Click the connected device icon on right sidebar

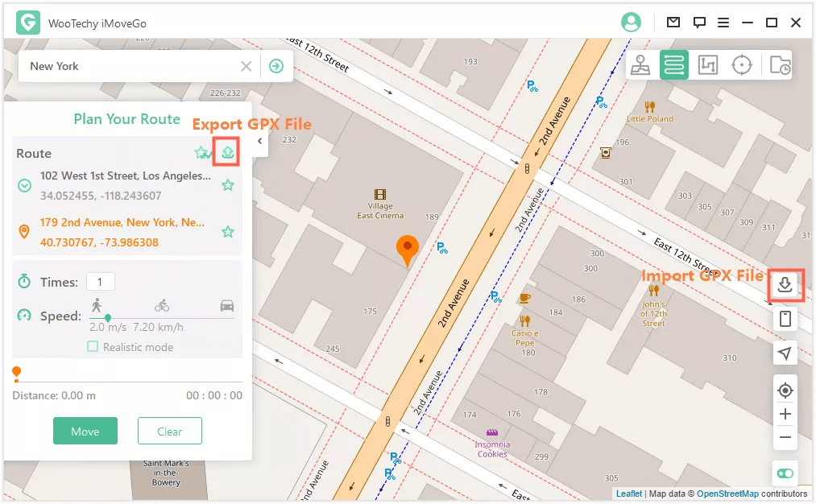pos(785,319)
